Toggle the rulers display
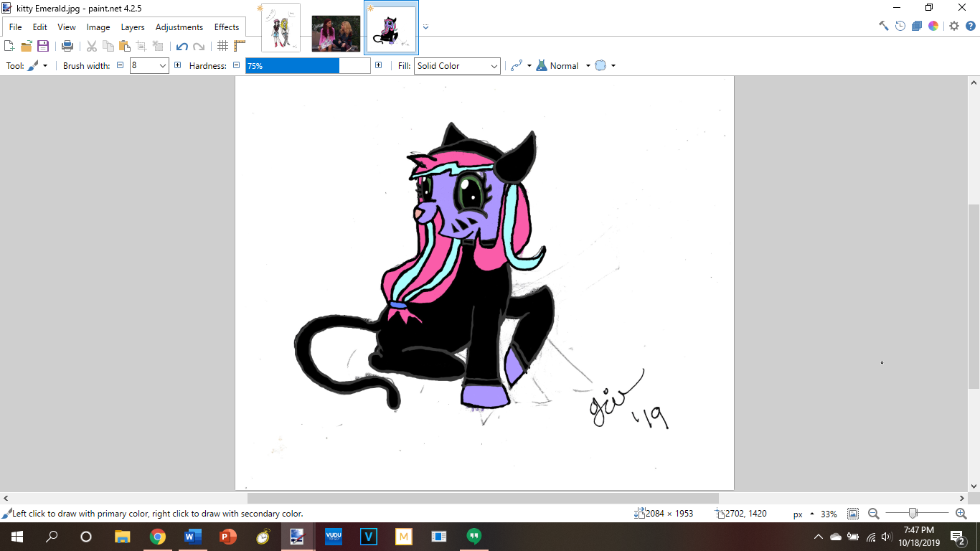Viewport: 980px width, 551px height. (x=240, y=46)
